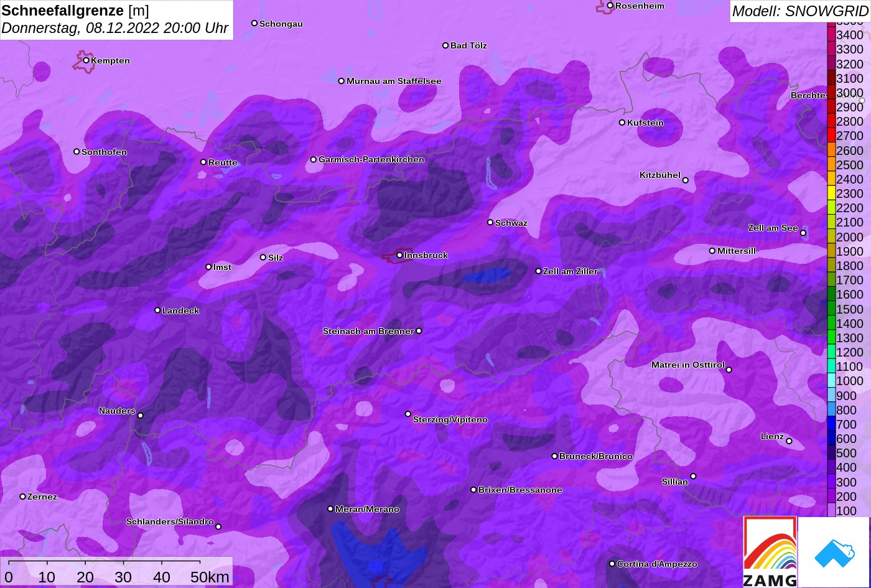Click the Innsbruck city marker dot

[399, 255]
